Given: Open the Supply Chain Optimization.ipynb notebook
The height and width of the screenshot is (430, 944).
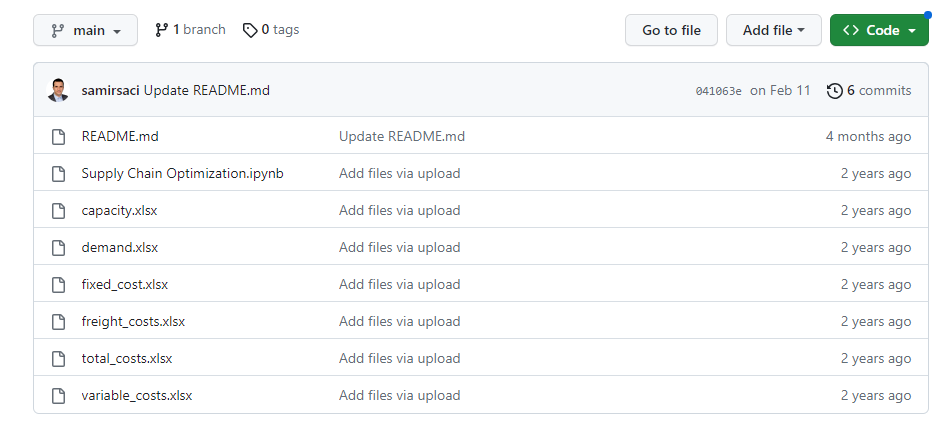Looking at the screenshot, I should point(183,173).
